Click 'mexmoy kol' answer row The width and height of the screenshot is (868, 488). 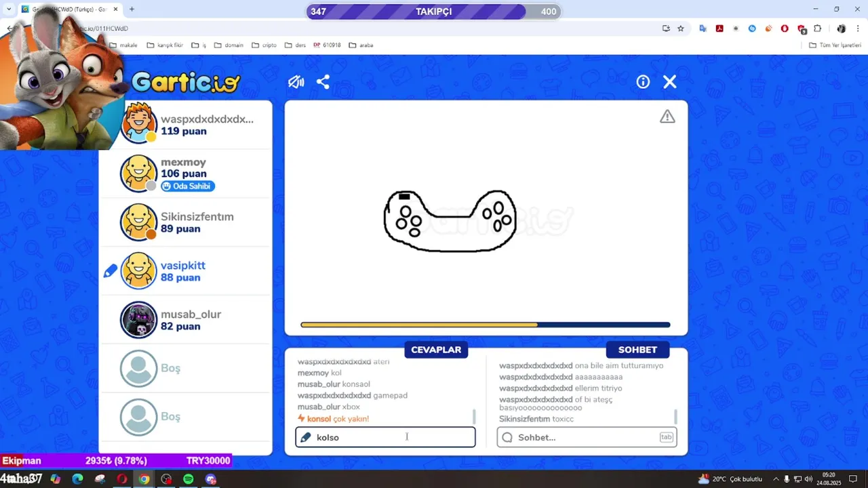point(319,373)
